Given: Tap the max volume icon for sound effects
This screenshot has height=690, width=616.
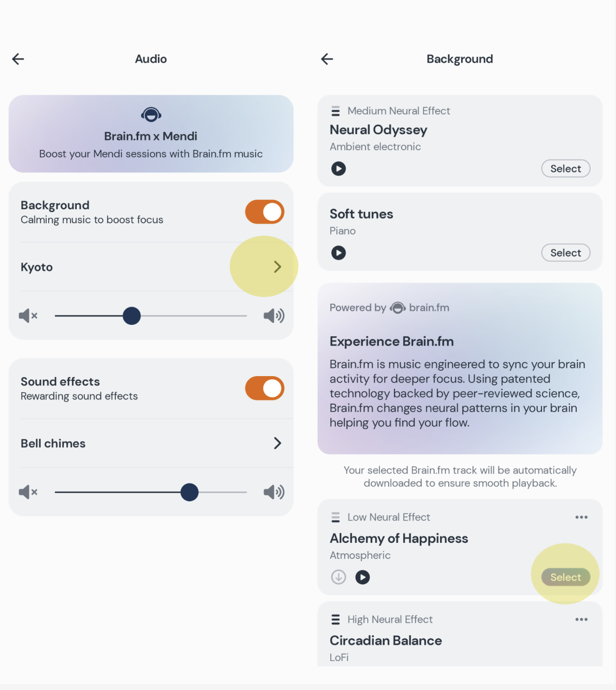Looking at the screenshot, I should (x=274, y=492).
